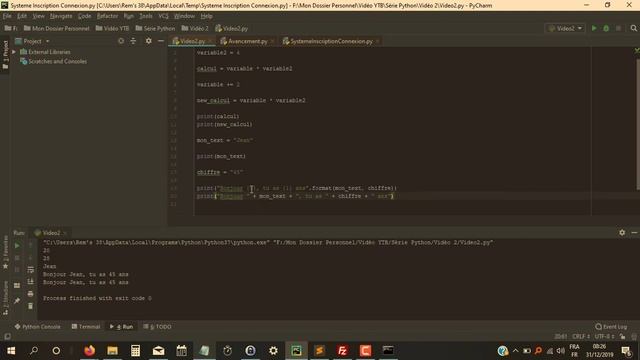
Task: Rerun Video2 in the Run panel
Action: (17, 245)
